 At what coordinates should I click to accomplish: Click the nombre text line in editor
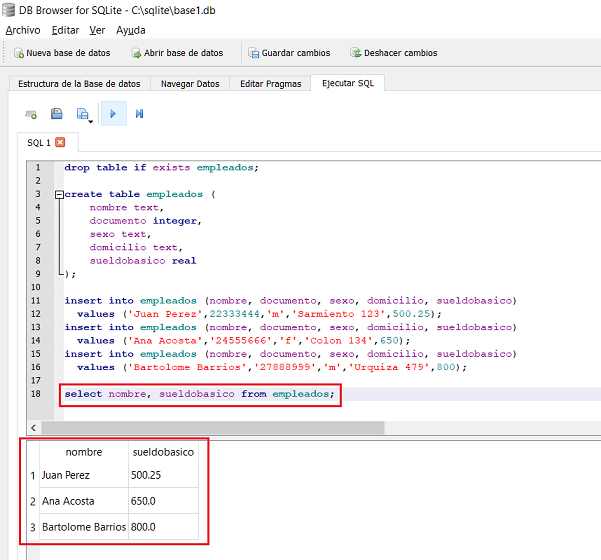coord(126,207)
